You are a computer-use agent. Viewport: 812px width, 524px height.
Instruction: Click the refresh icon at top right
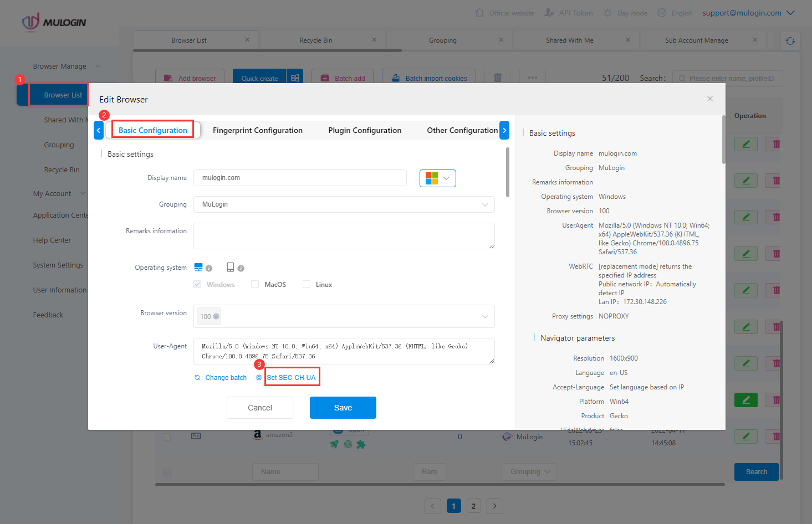[790, 40]
